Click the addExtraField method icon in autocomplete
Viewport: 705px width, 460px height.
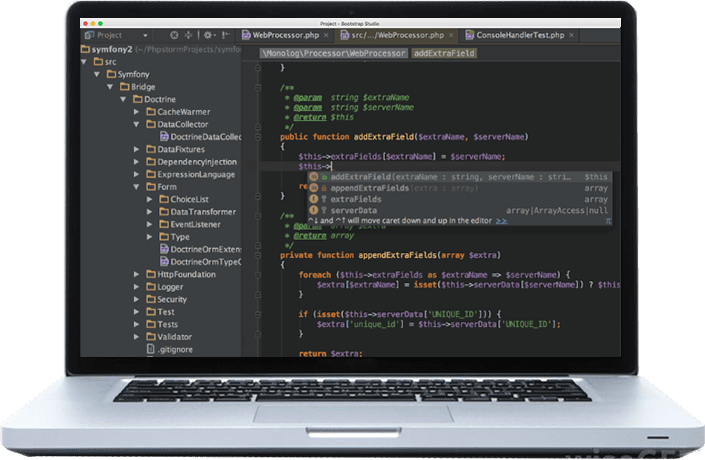pos(313,177)
